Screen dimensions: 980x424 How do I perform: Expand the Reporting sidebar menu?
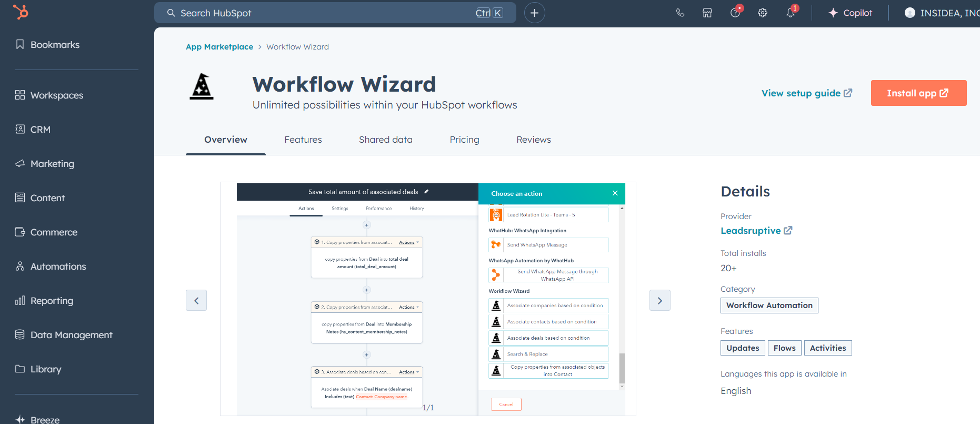click(52, 301)
